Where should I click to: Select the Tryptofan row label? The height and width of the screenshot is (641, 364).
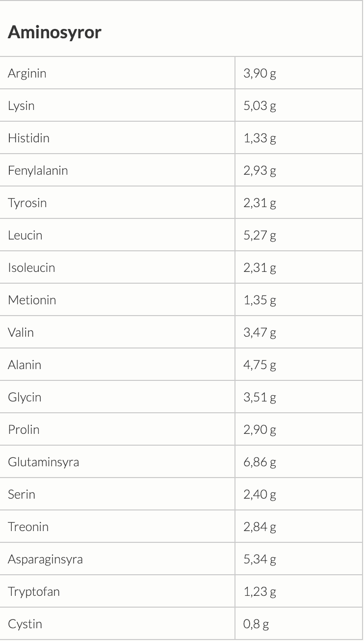[x=34, y=592]
